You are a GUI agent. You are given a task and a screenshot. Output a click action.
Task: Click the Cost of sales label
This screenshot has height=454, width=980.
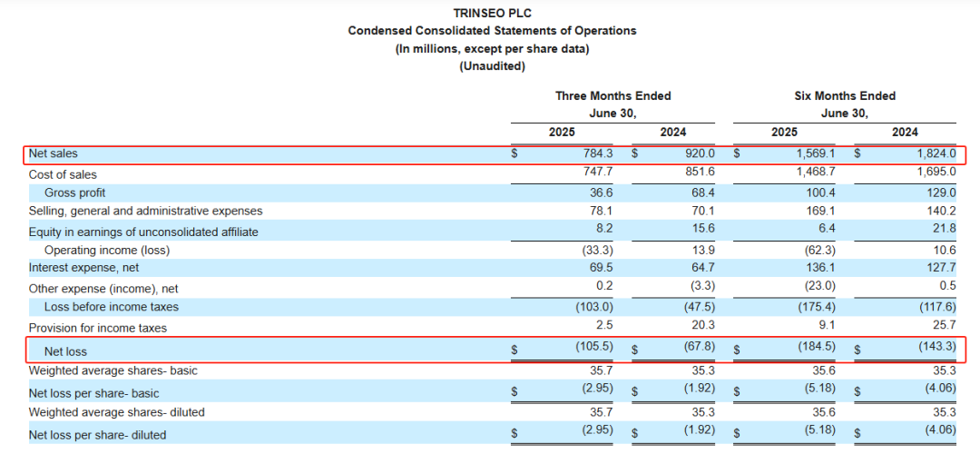[x=63, y=174]
